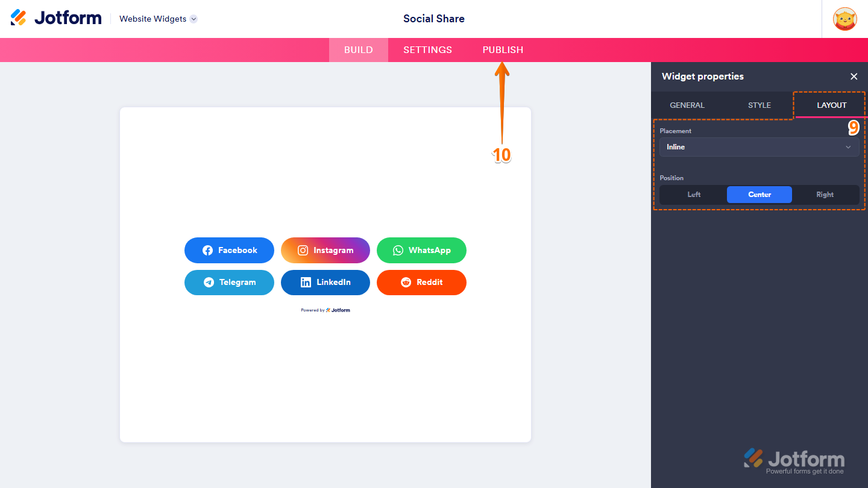Click the Placement label

point(676,131)
